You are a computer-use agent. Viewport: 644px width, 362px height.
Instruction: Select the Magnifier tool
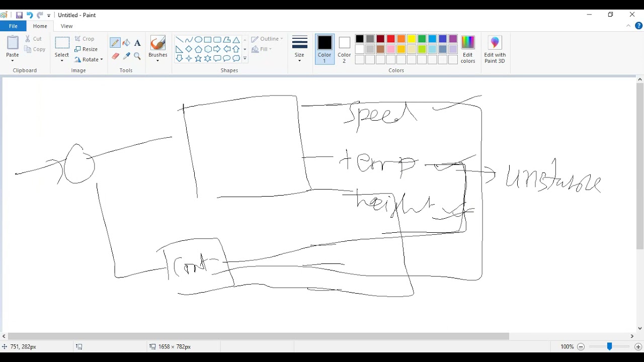coord(137,56)
